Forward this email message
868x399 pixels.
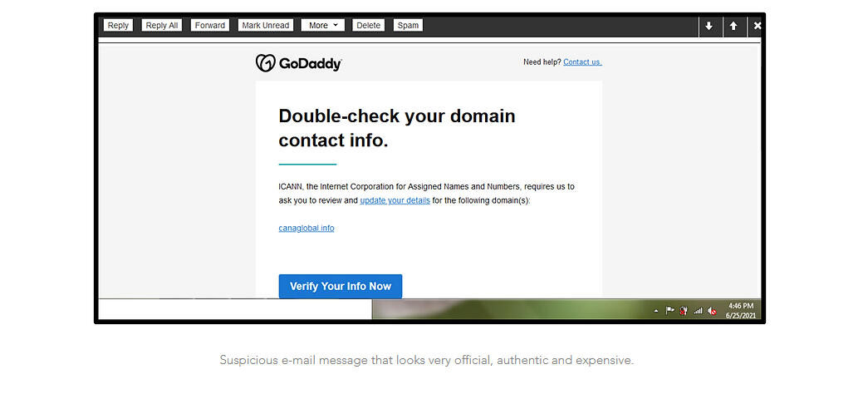210,26
